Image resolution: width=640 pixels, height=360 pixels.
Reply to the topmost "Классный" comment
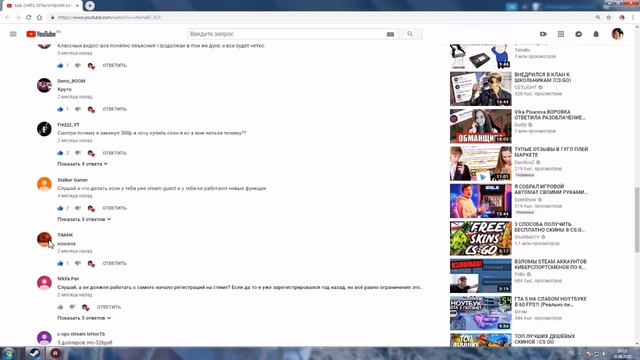114,65
